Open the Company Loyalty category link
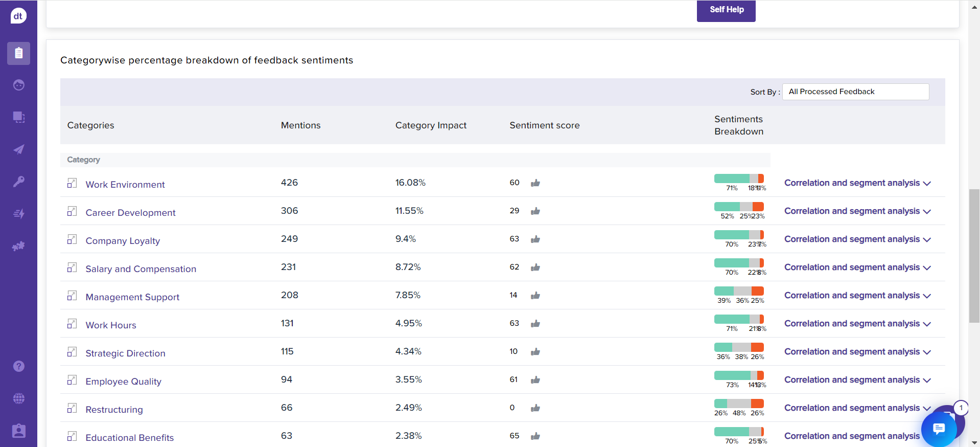 [x=123, y=241]
